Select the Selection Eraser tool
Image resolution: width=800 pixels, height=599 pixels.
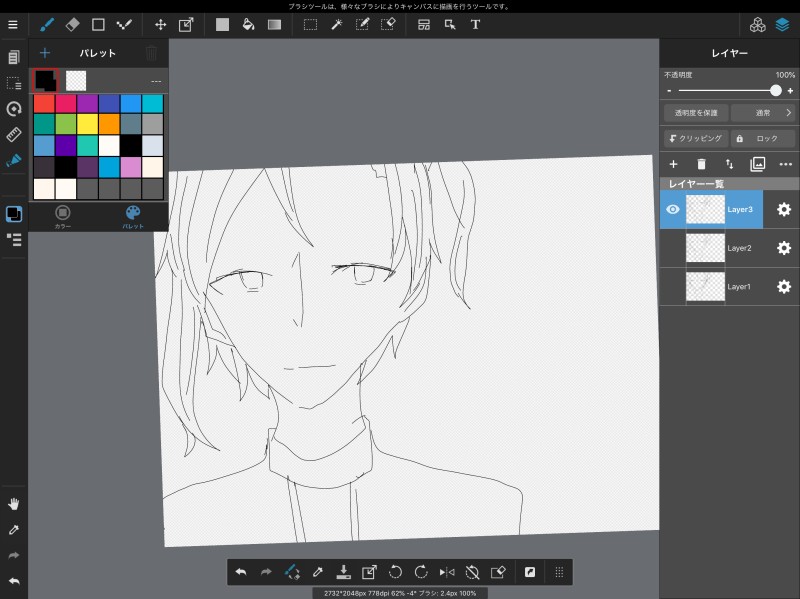(388, 24)
